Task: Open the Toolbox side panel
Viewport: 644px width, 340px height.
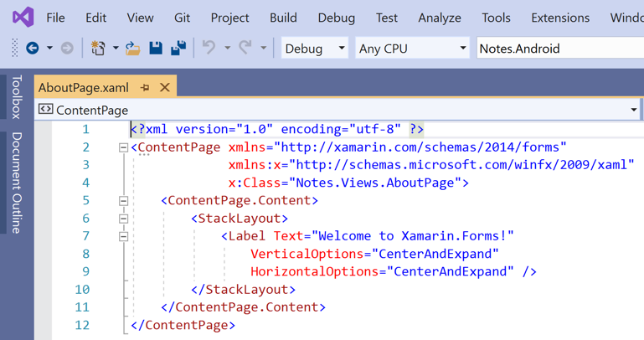Action: [17, 97]
